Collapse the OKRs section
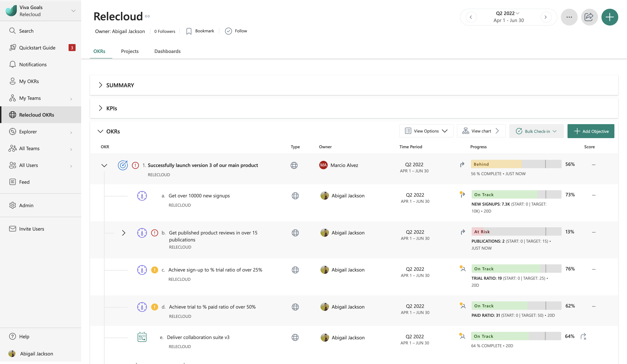This screenshot has width=627, height=364. click(100, 131)
